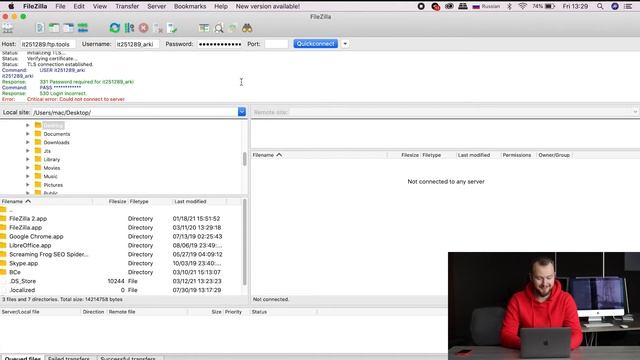Image resolution: width=640 pixels, height=360 pixels.
Task: Select 'Skype.app' row
Action: (122, 263)
